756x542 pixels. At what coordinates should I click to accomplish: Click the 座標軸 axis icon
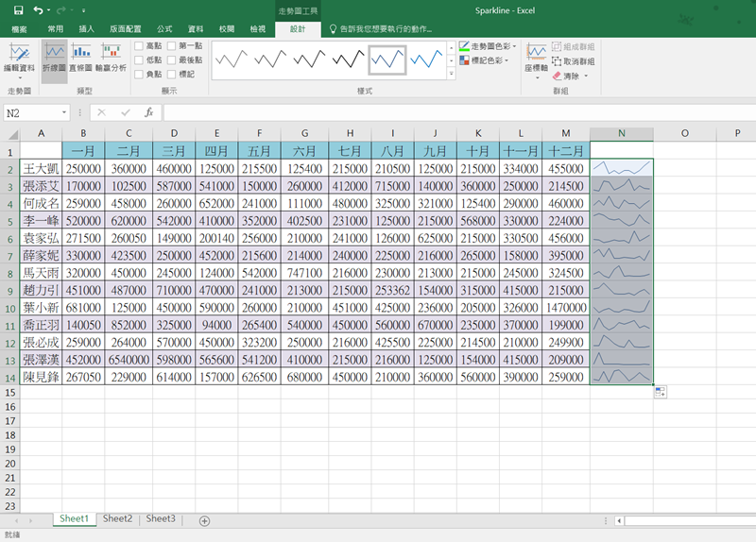tap(536, 57)
